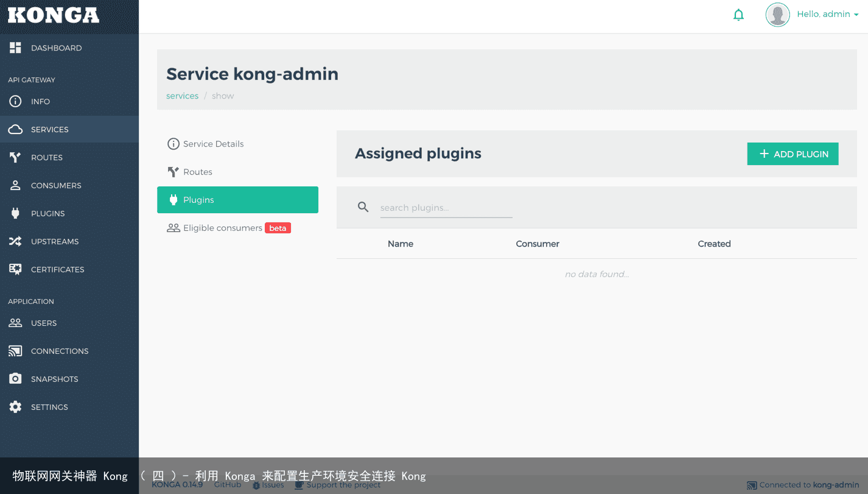Click the Service kong-admin page title
Viewport: 868px width, 494px height.
[x=252, y=74]
